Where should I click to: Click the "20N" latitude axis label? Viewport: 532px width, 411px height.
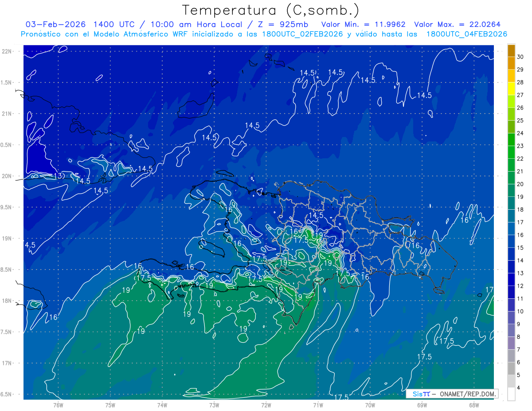click(7, 176)
